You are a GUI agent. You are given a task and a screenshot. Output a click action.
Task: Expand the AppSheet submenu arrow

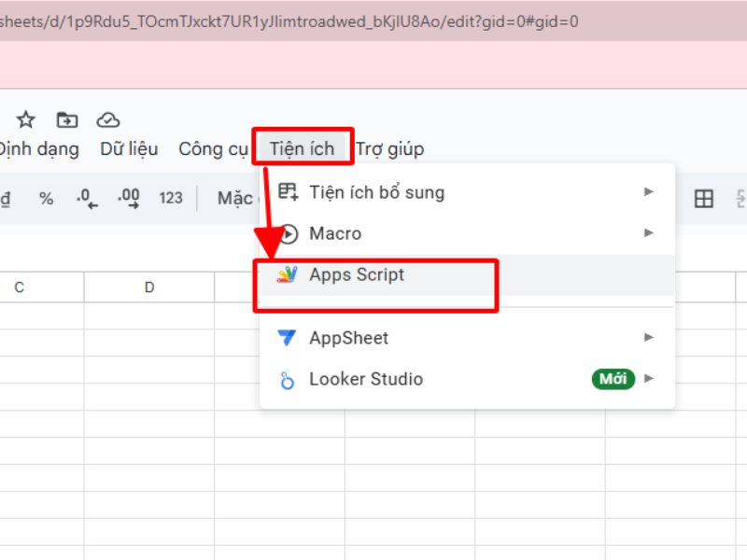(648, 338)
